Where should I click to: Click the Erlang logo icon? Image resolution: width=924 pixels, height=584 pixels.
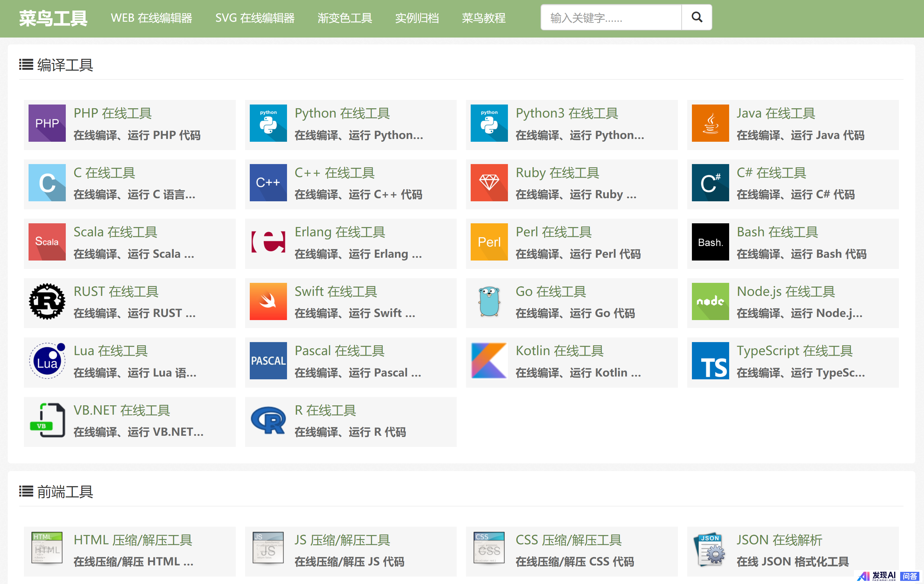268,242
